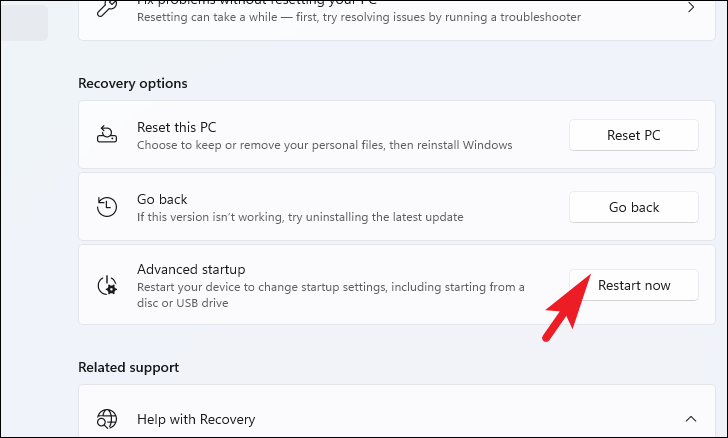
Task: Click the Advanced startup power-gear icon
Action: 107,285
